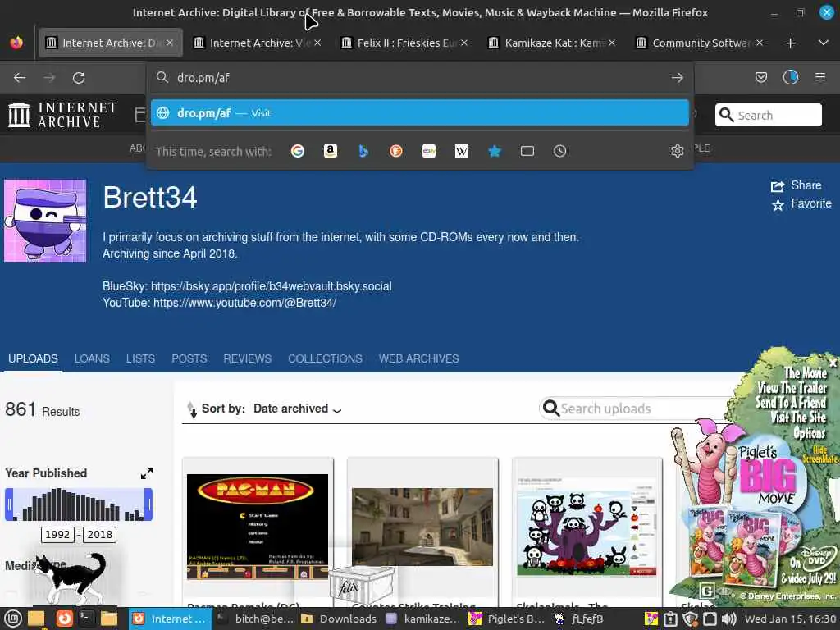Viewport: 840px width, 630px height.
Task: Select the WEB ARCHIVES tab
Action: 418,358
